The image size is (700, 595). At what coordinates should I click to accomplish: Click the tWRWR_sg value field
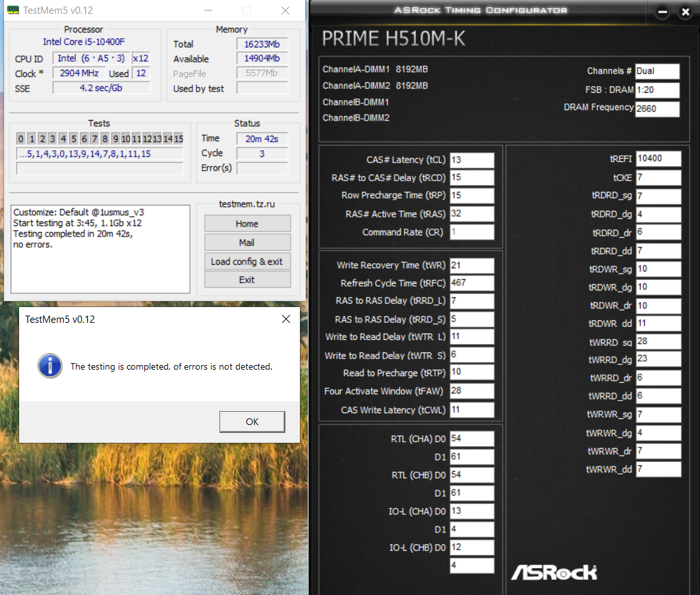coord(658,414)
